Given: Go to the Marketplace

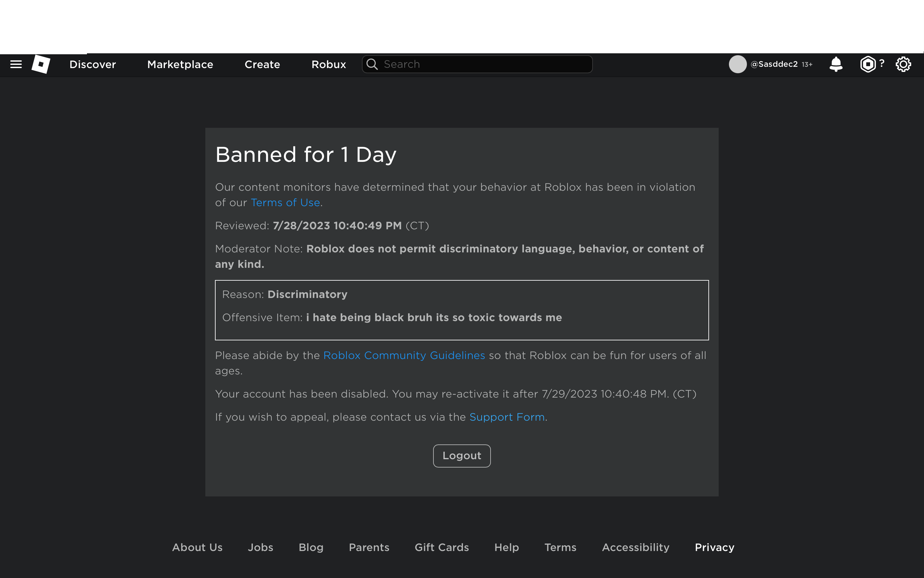Looking at the screenshot, I should click(180, 64).
